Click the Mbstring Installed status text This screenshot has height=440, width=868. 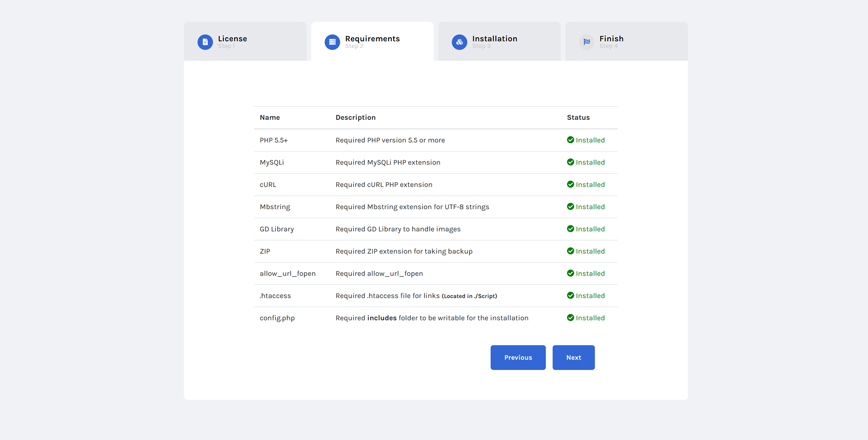pyautogui.click(x=590, y=207)
